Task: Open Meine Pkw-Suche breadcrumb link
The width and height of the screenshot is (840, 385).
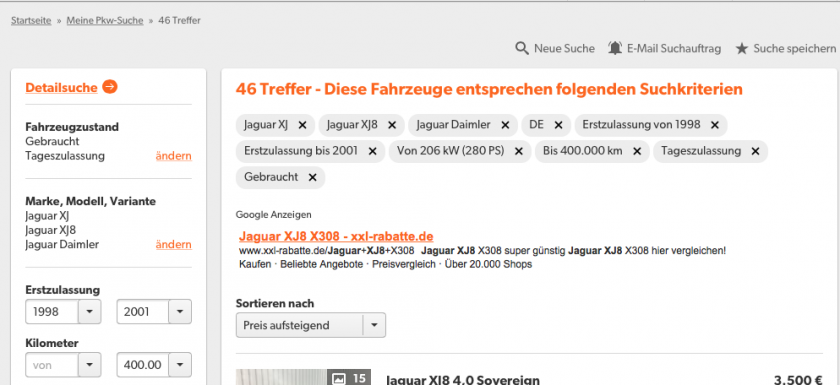Action: 105,21
